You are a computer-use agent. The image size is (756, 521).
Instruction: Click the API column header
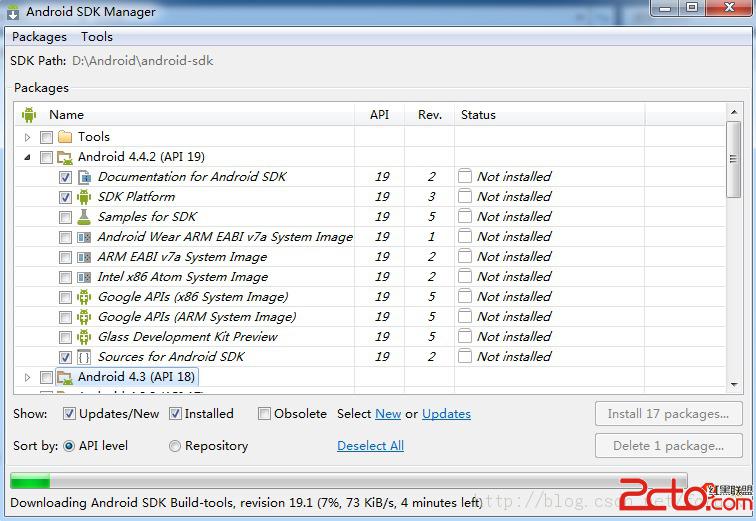coord(379,115)
